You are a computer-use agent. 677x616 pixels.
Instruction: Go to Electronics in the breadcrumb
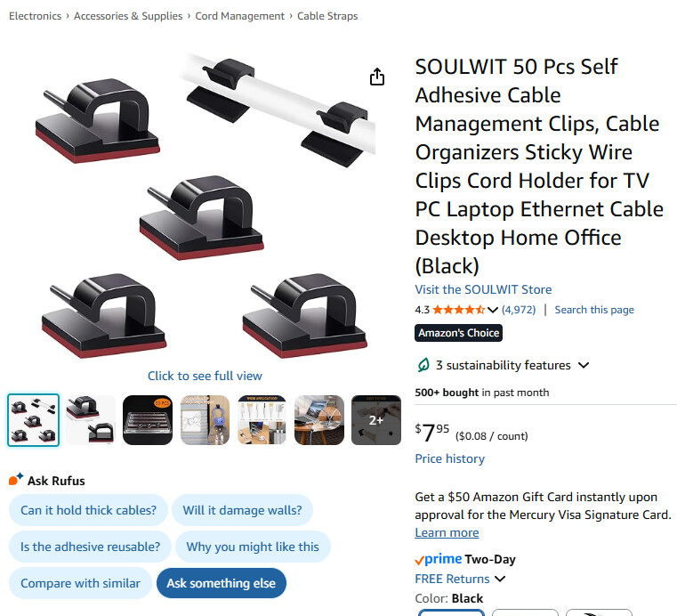[x=36, y=16]
